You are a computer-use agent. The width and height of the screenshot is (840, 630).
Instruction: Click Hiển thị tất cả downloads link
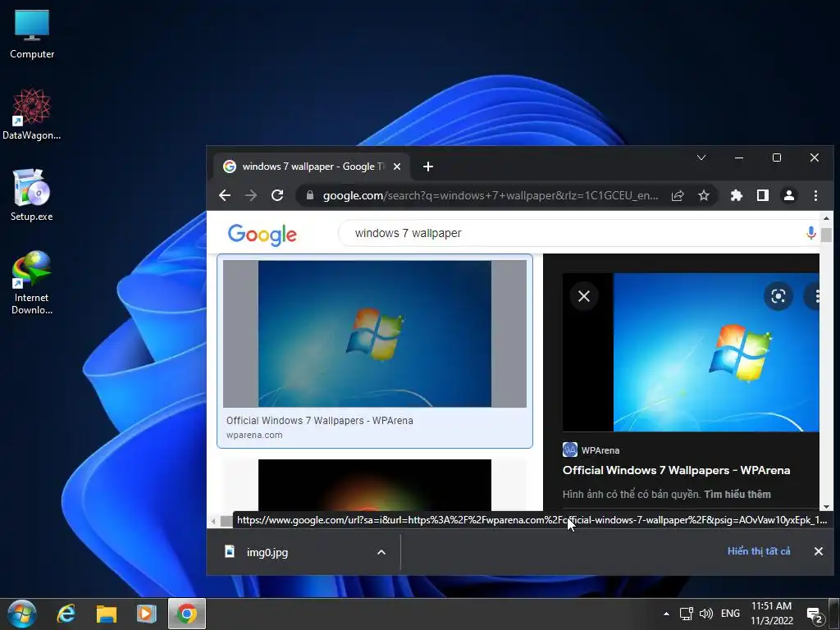coord(759,551)
